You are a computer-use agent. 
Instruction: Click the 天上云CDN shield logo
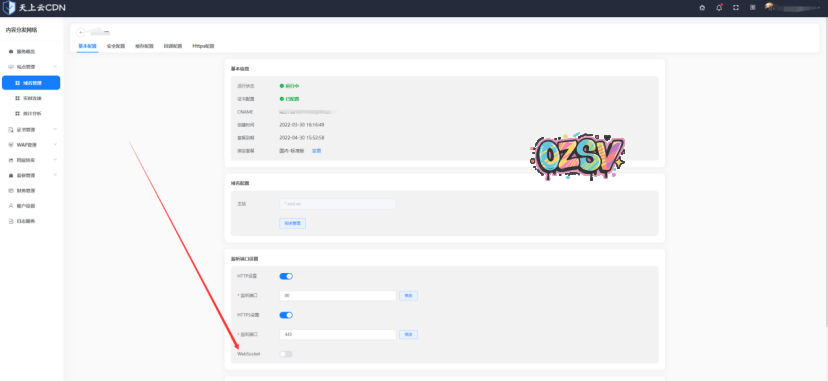pos(9,8)
